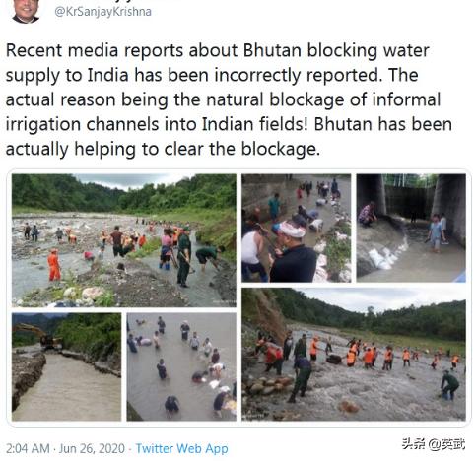Open photo of concrete sluice gate walls
This screenshot has height=461, width=476.
tap(411, 228)
